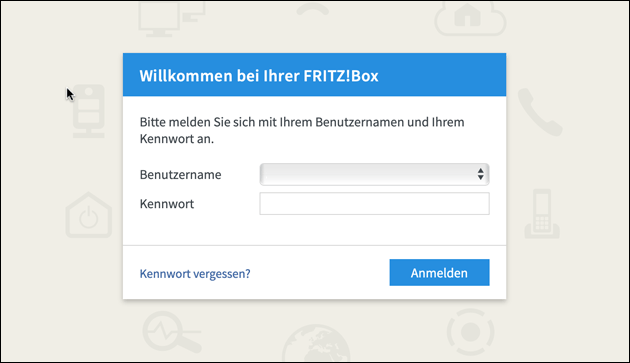Click the 'Willkommen bei Ihrer FRITZ!Box' heading
The width and height of the screenshot is (630, 363).
259,76
